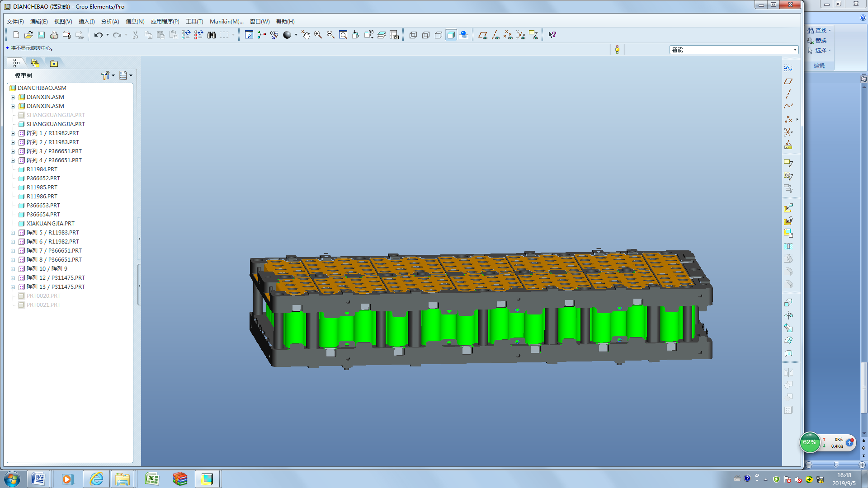Open the View Manager icon
This screenshot has width=868, height=488.
[394, 35]
